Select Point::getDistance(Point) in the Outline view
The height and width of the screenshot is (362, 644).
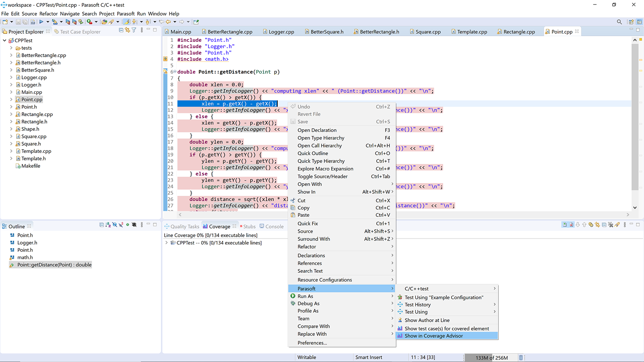click(54, 265)
